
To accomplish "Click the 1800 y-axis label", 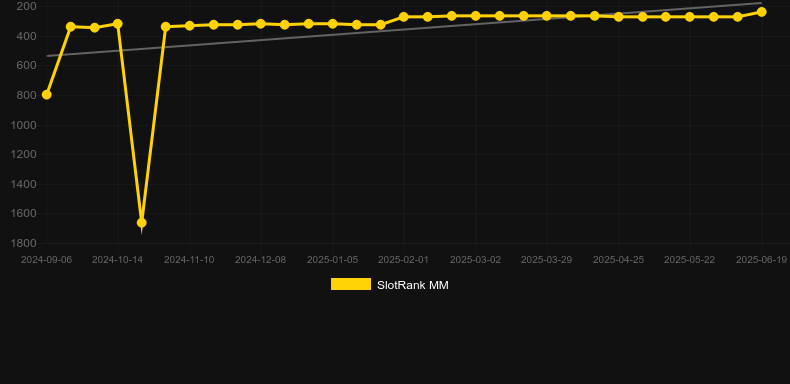I will point(23,243).
